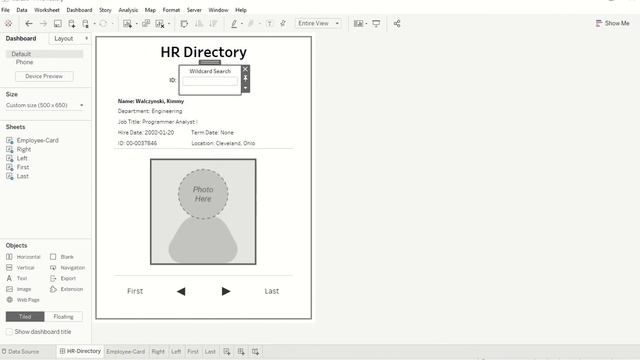Click the Device Preview button
Screen dimensions: 640x360
coord(44,76)
